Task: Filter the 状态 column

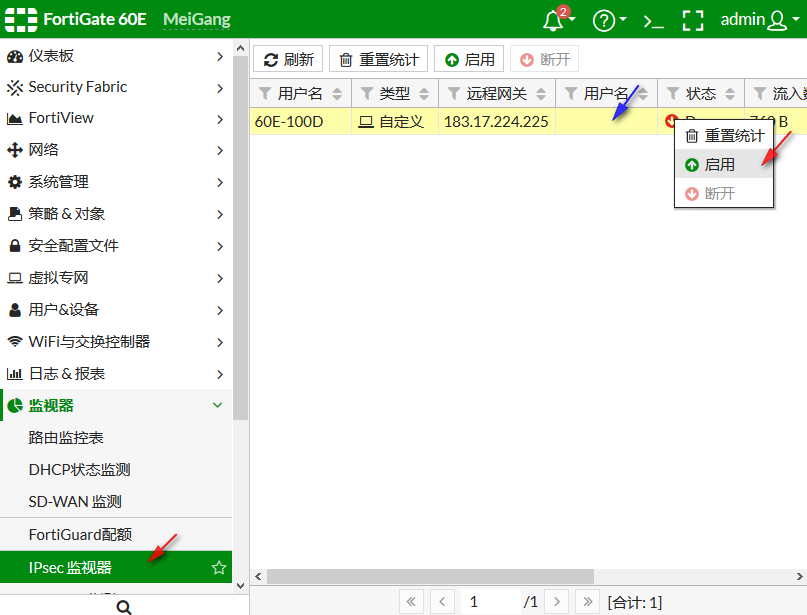Action: (673, 93)
